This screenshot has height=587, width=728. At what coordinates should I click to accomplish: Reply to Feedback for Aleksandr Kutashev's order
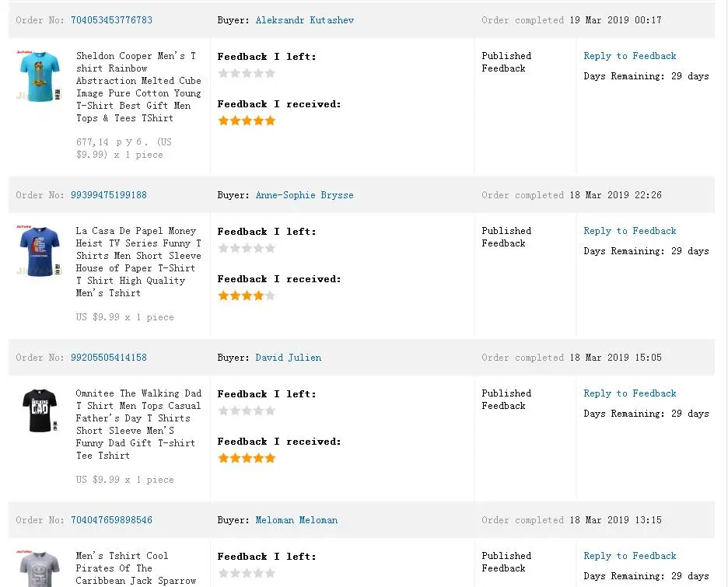pyautogui.click(x=629, y=56)
